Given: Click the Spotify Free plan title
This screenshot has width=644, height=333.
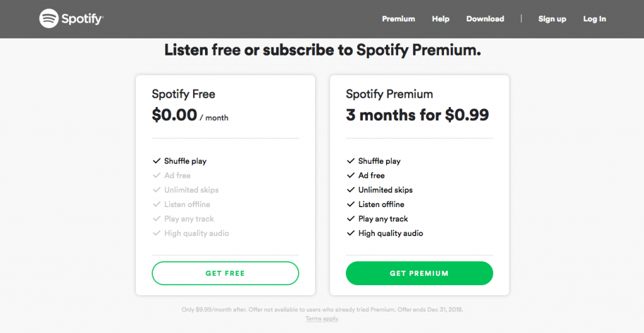Looking at the screenshot, I should tap(184, 94).
